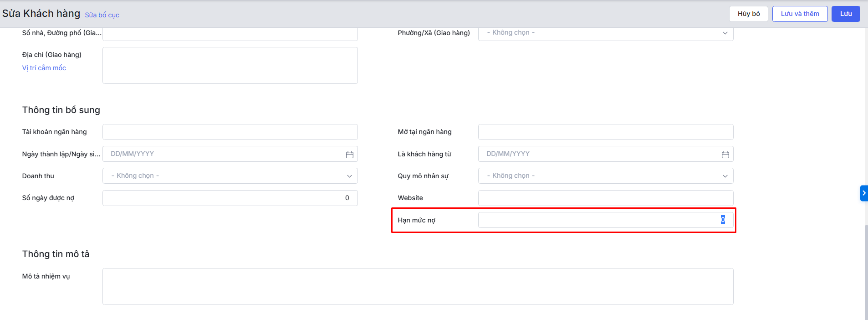Click the Địa chỉ (Giao hàng) text area
The width and height of the screenshot is (868, 320).
pos(230,66)
